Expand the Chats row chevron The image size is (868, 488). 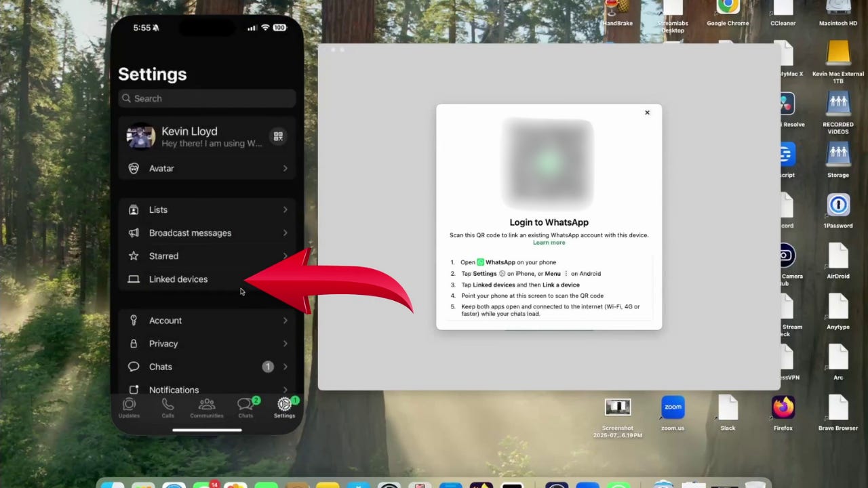point(285,367)
